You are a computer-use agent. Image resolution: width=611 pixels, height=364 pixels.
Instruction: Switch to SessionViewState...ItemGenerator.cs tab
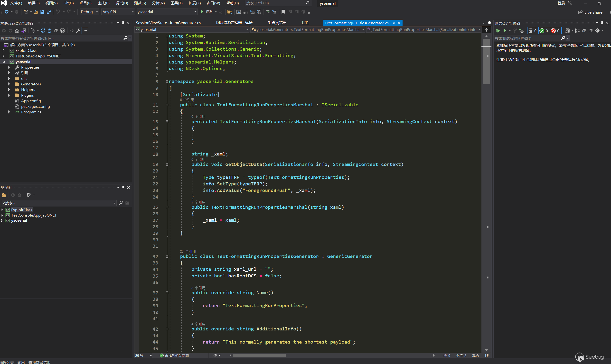pyautogui.click(x=168, y=23)
